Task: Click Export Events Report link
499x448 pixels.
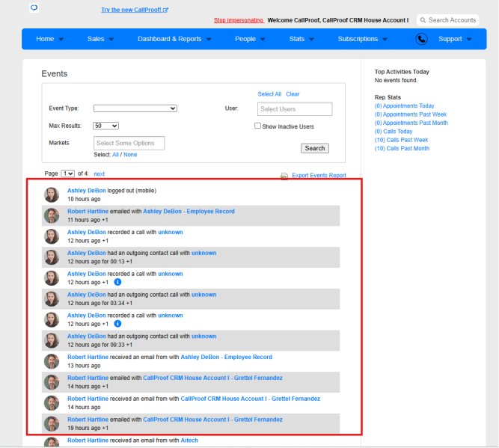Action: 319,175
